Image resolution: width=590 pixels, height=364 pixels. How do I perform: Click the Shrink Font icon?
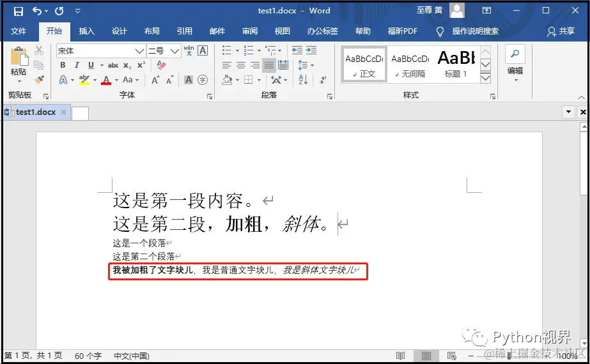pyautogui.click(x=169, y=80)
